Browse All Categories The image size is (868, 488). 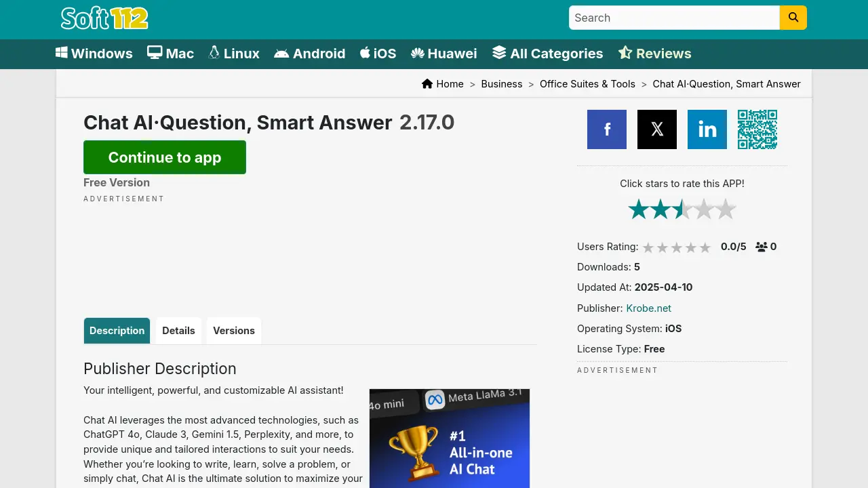(548, 54)
